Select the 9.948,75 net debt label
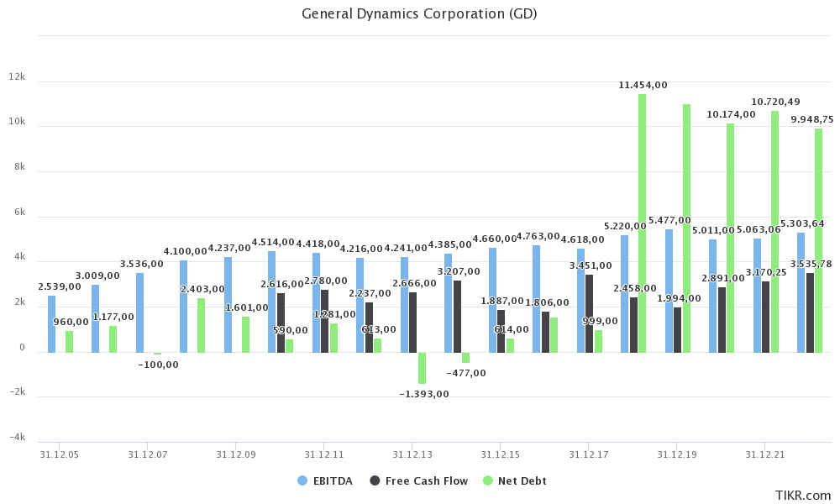The height and width of the screenshot is (504, 840). click(x=812, y=120)
